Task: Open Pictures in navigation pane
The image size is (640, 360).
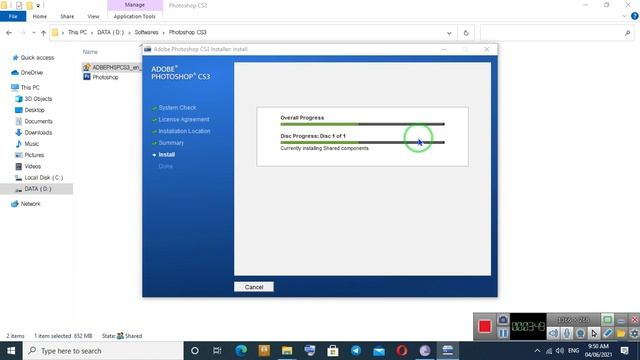Action: point(34,155)
